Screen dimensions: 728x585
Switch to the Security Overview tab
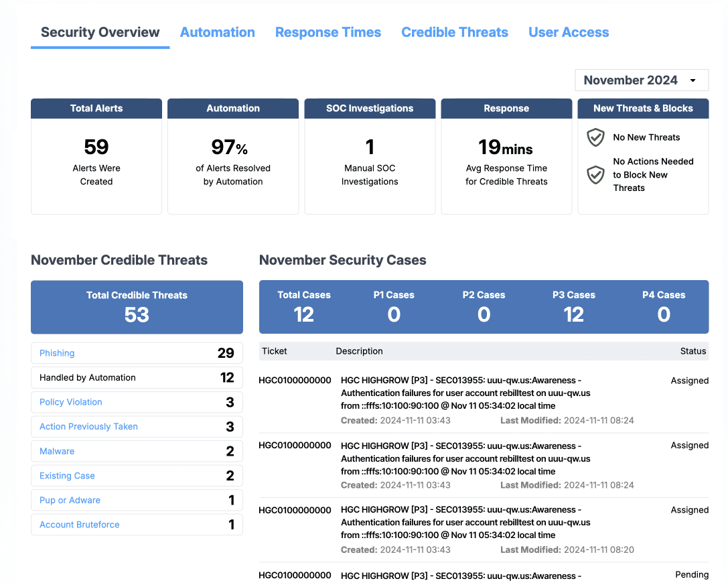(100, 32)
